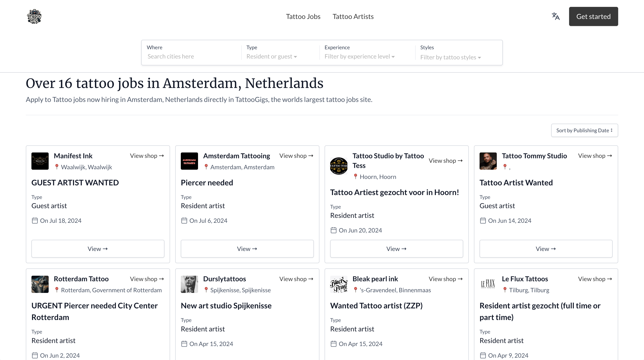The image size is (644, 360).
Task: Click the location pin next to Amsterdam, Amsterdam
Action: click(206, 167)
